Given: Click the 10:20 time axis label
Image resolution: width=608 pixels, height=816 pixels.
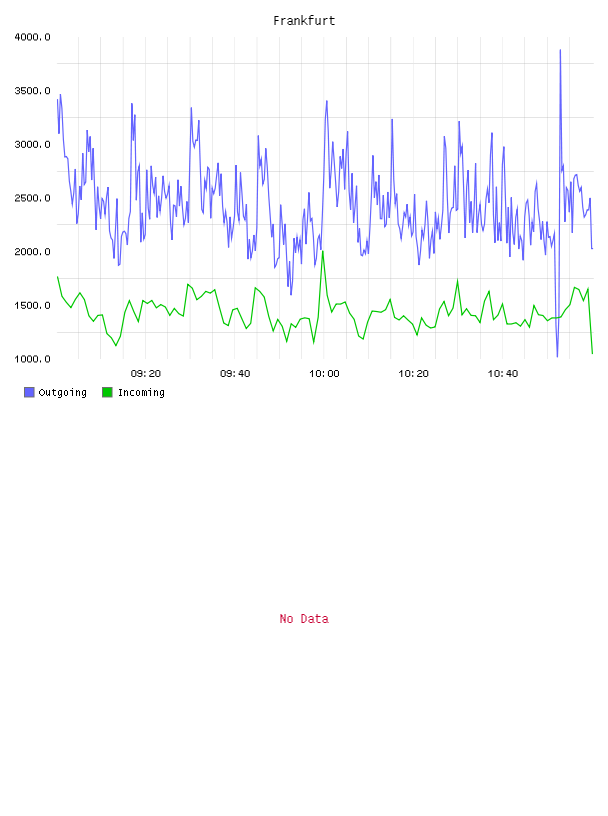Looking at the screenshot, I should click(413, 374).
